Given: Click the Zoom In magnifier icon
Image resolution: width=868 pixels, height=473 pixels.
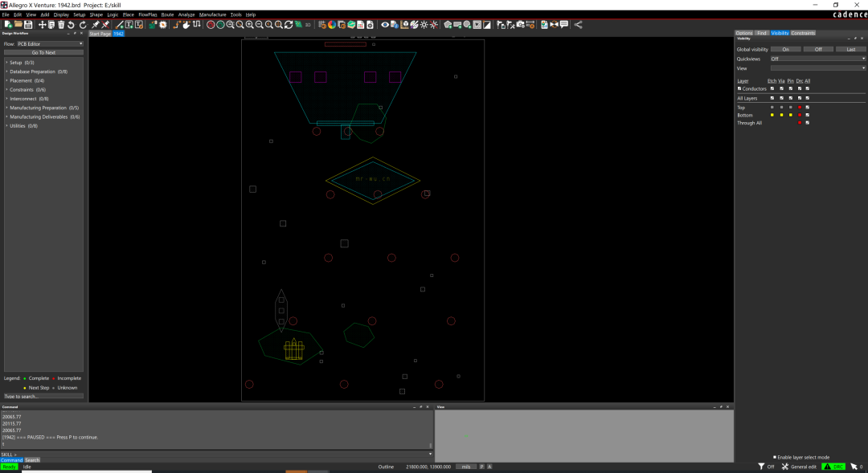Looking at the screenshot, I should click(x=250, y=24).
